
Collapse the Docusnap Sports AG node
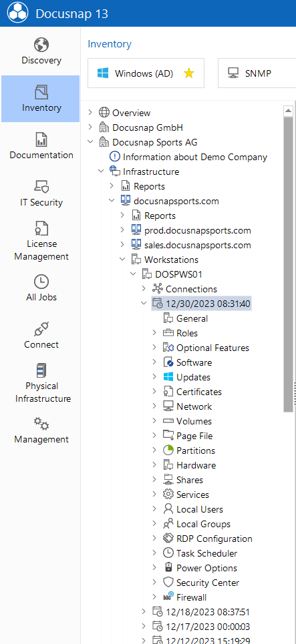(x=90, y=142)
